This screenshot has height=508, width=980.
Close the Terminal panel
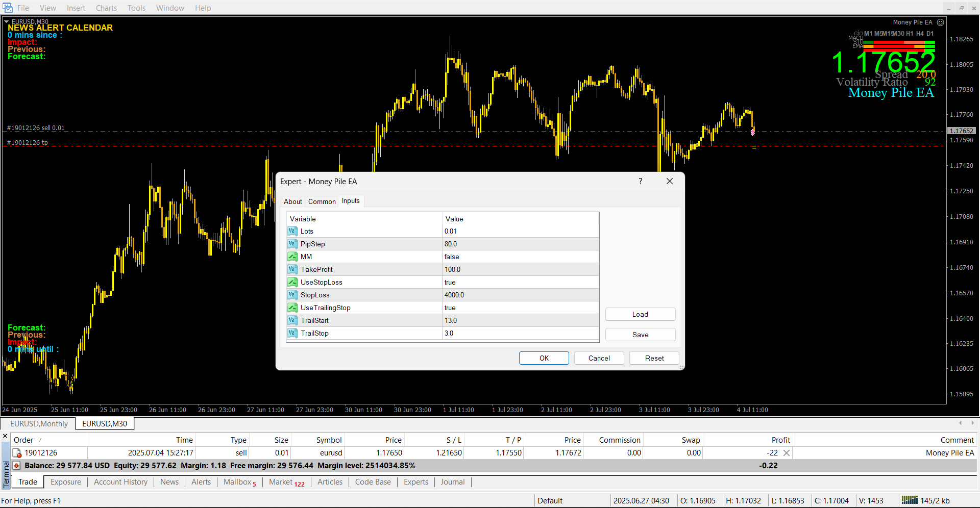(5, 436)
